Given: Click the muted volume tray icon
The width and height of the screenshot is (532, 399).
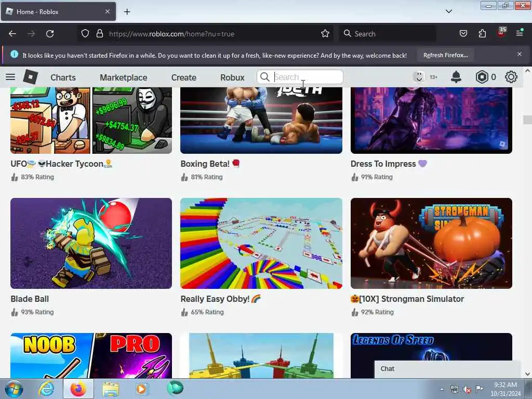Looking at the screenshot, I should pos(467,390).
